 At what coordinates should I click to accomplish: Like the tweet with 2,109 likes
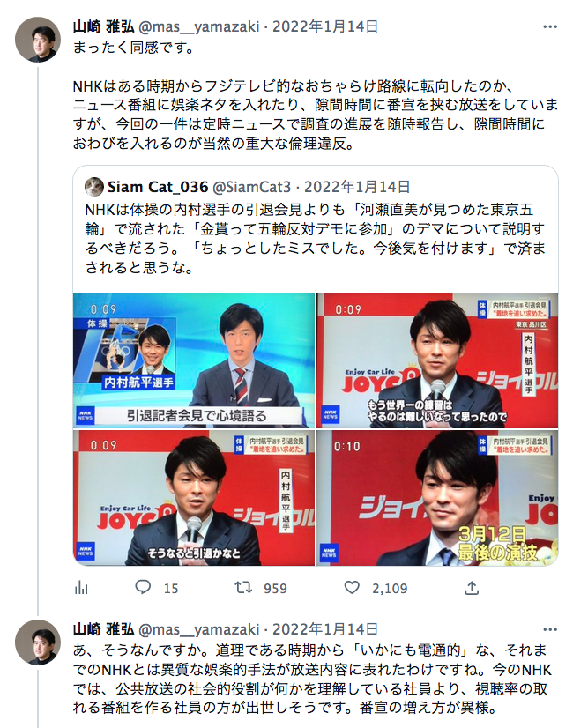point(352,587)
